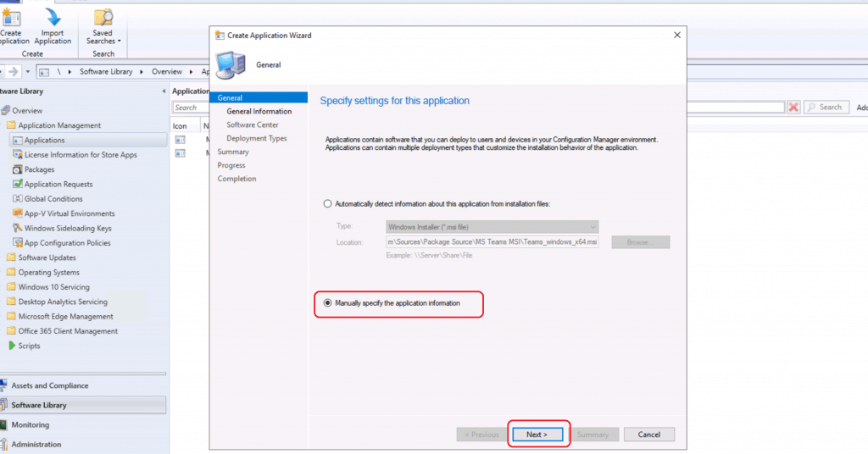The height and width of the screenshot is (454, 868).
Task: Select General Information wizard step
Action: [259, 111]
